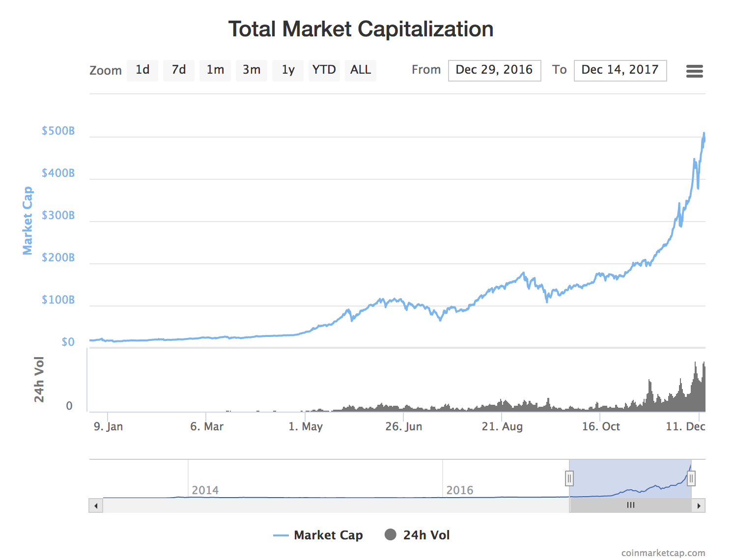Click the navigator left scroll arrow
Image resolution: width=733 pixels, height=560 pixels.
96,505
